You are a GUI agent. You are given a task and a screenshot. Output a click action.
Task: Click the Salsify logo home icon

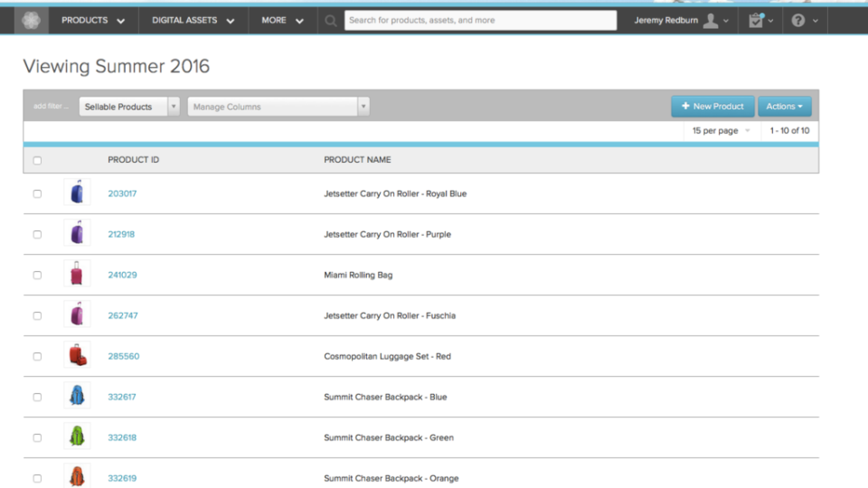coord(32,20)
